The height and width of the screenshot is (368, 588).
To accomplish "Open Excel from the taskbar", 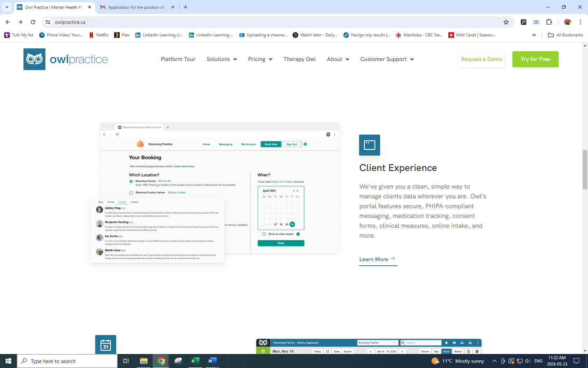I will (x=195, y=361).
